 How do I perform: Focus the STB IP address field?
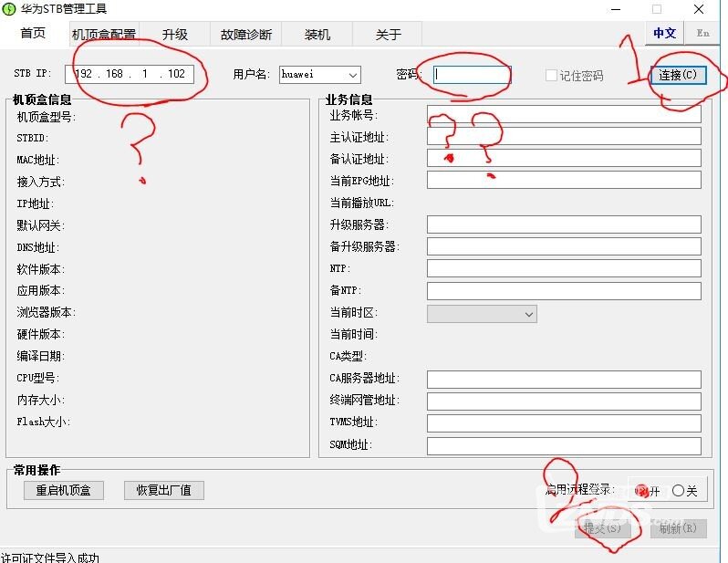click(x=130, y=74)
